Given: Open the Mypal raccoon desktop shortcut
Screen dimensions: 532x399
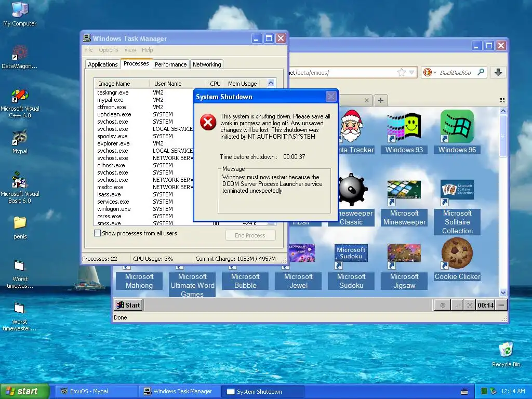Looking at the screenshot, I should coord(20,142).
